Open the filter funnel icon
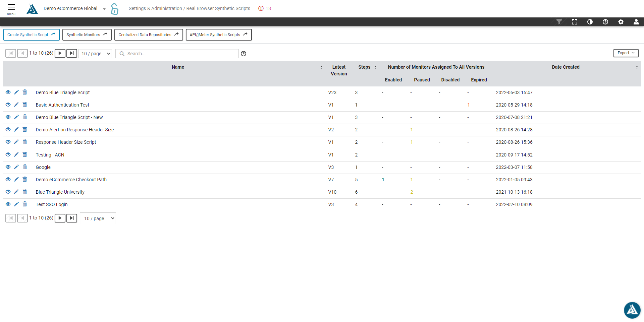This screenshot has width=644, height=322. [559, 22]
